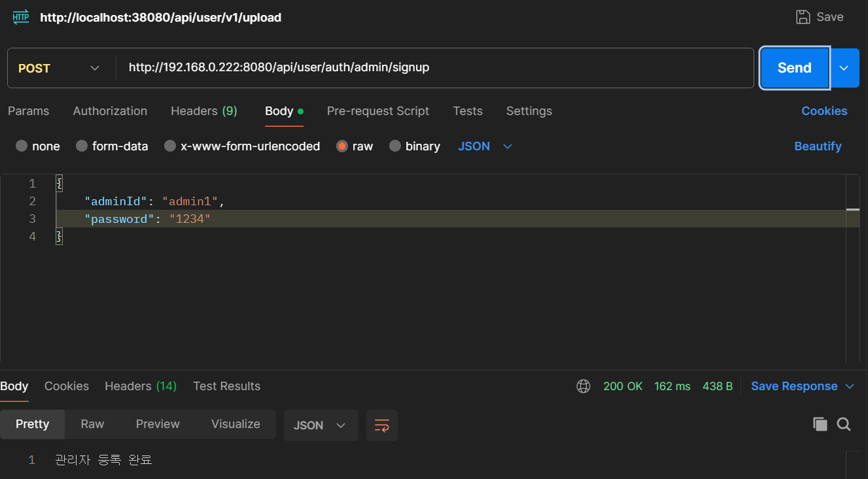The width and height of the screenshot is (868, 479).
Task: Open the Tests tab
Action: coord(468,111)
